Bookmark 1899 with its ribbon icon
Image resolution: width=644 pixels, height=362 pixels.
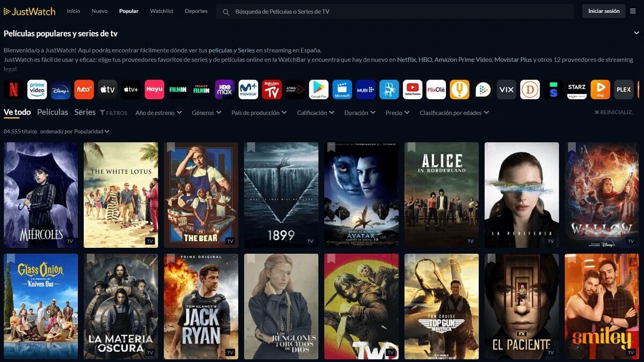(251, 147)
